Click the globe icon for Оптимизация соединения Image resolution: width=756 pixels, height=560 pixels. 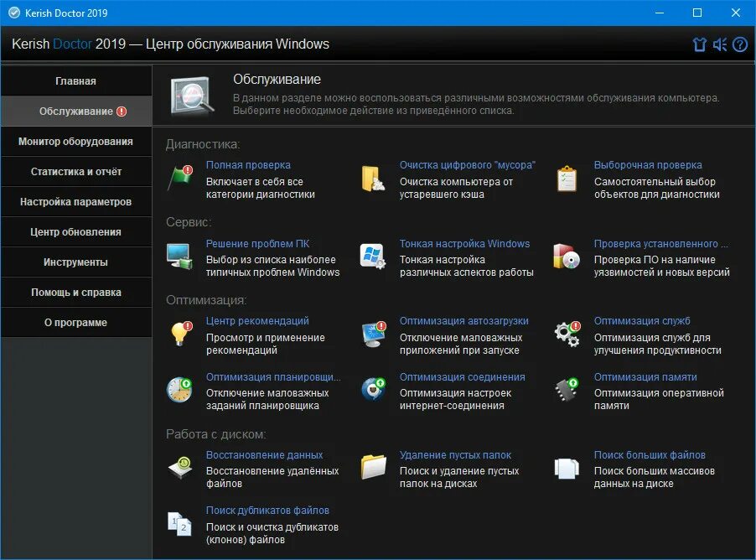pos(373,390)
